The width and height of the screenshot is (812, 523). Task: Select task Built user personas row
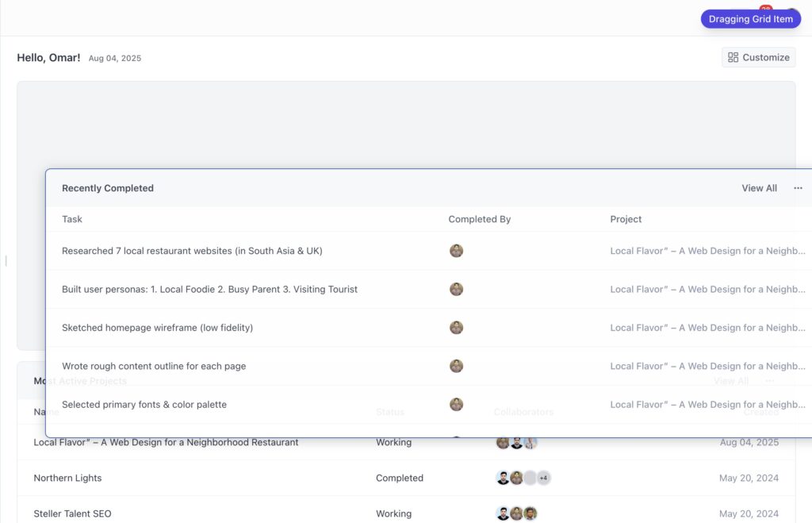(x=209, y=289)
